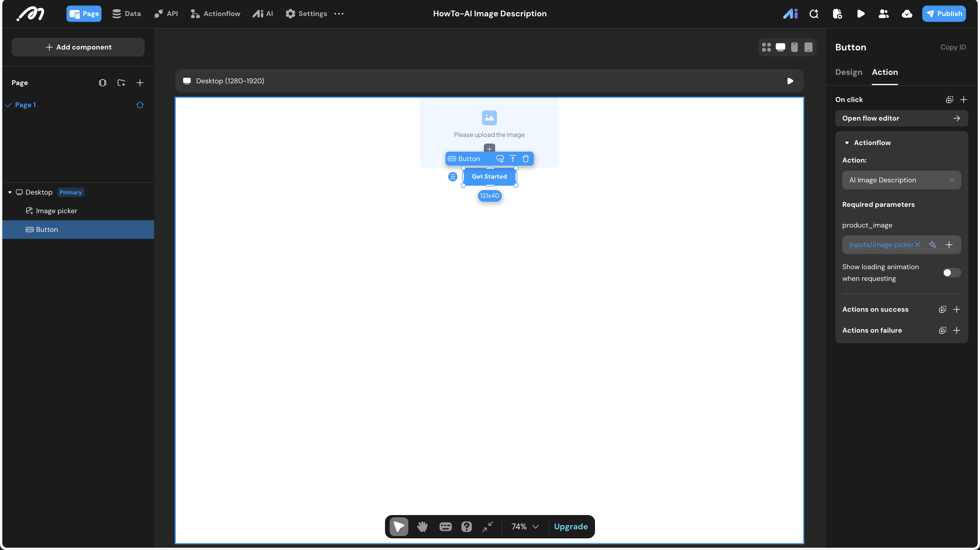
Task: Click the AI magic wand icon for product_image
Action: pyautogui.click(x=932, y=245)
